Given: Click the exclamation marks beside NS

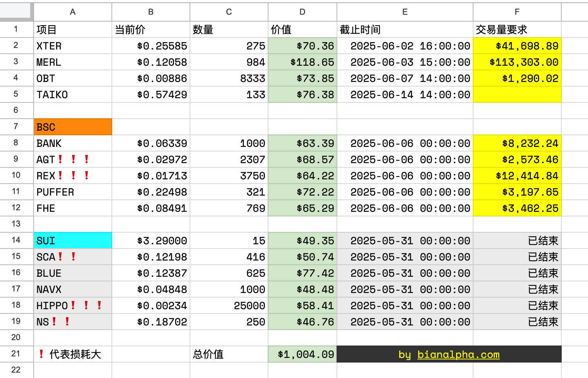Looking at the screenshot, I should click(x=61, y=322).
